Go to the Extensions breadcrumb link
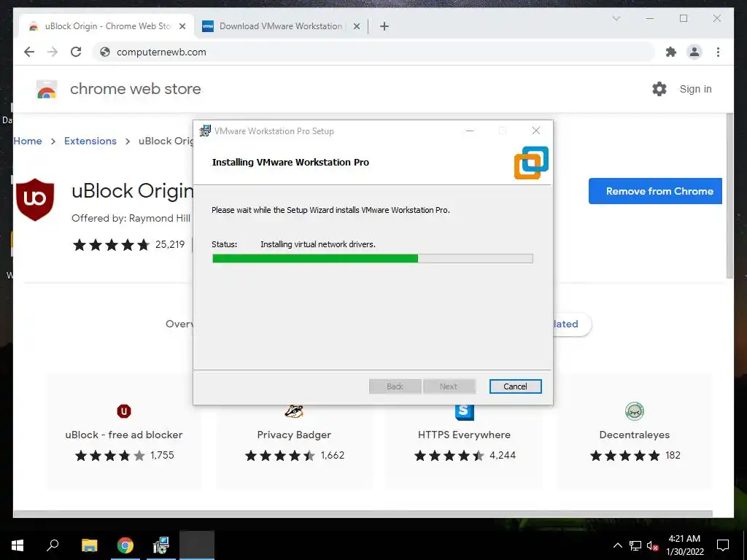The width and height of the screenshot is (747, 560). (x=90, y=141)
